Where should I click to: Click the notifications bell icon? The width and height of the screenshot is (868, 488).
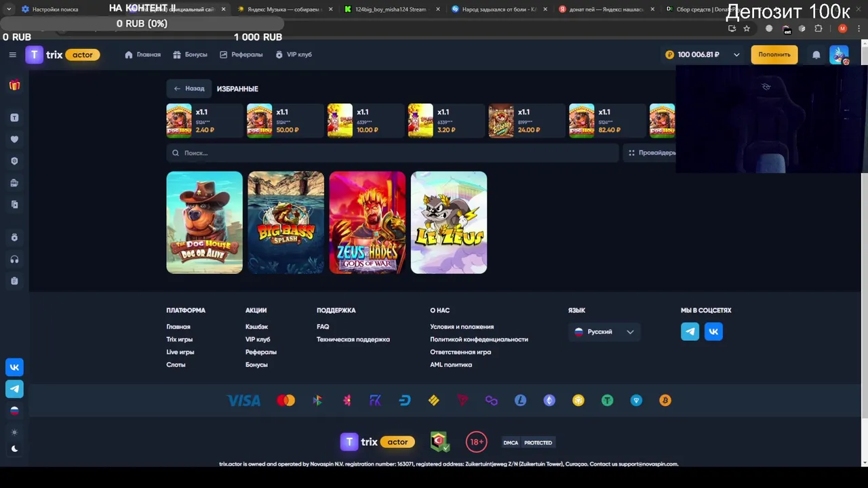point(816,55)
